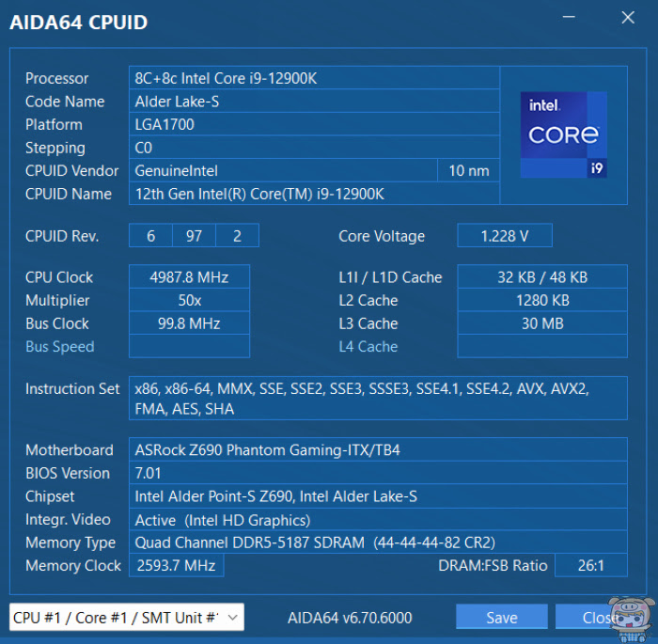
Task: Click the empty Bus Speed field
Action: click(x=189, y=346)
